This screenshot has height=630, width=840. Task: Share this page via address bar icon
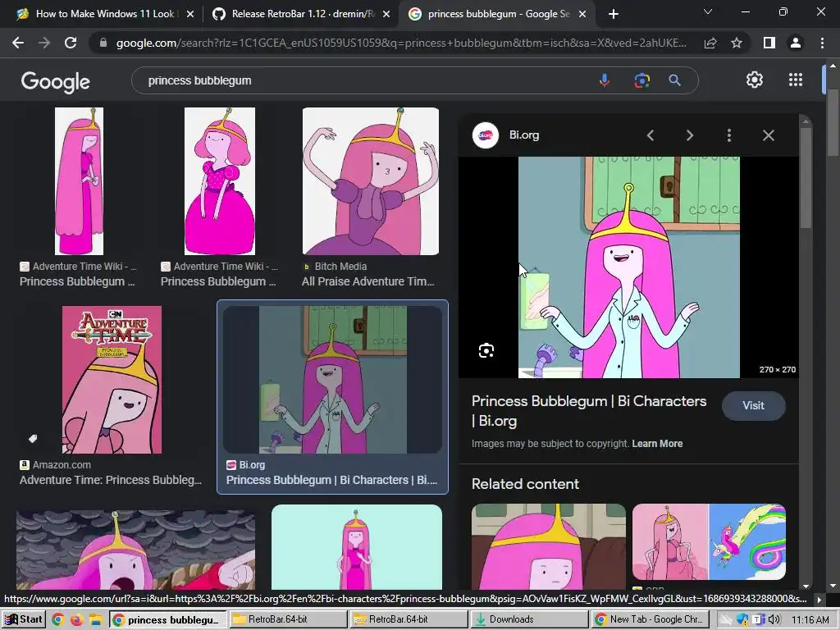tap(710, 43)
